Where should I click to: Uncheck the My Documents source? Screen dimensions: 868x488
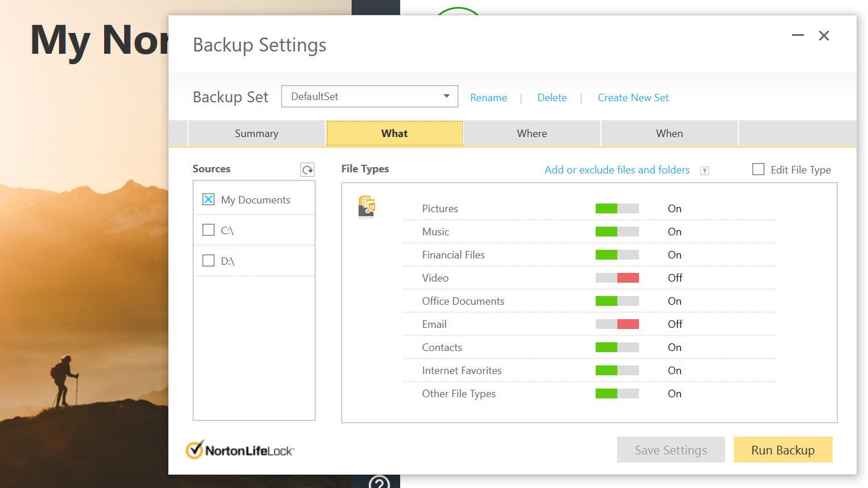click(208, 199)
